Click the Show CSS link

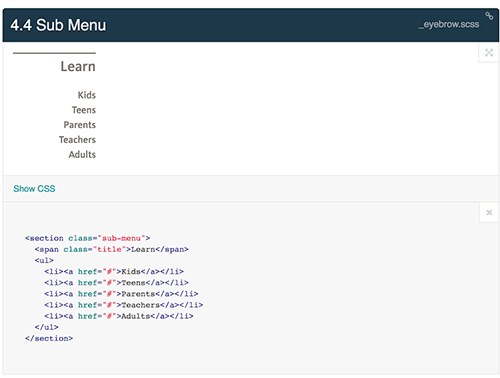[34, 189]
